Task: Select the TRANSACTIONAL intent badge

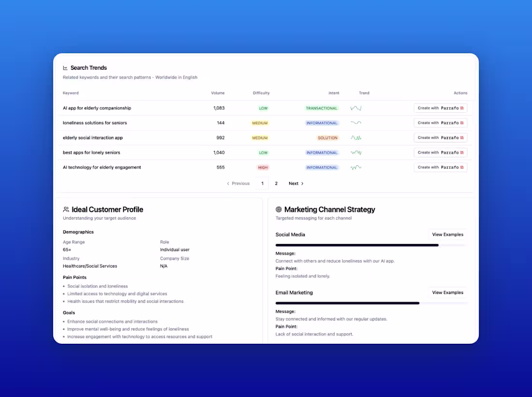Action: 322,108
